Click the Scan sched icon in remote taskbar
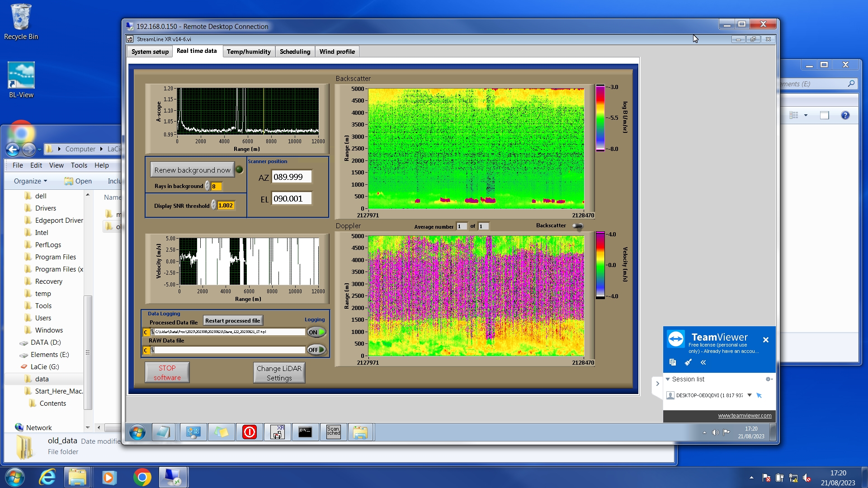 333,432
